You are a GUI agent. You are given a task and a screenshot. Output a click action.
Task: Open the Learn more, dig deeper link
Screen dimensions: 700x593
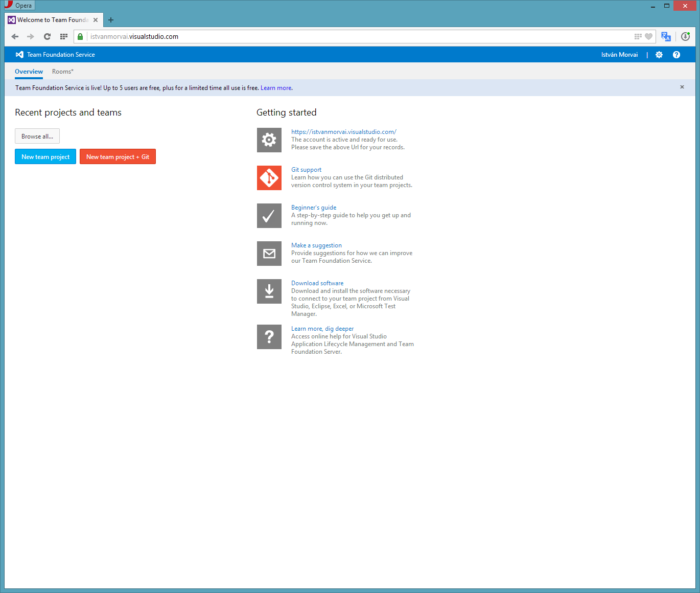tap(322, 329)
